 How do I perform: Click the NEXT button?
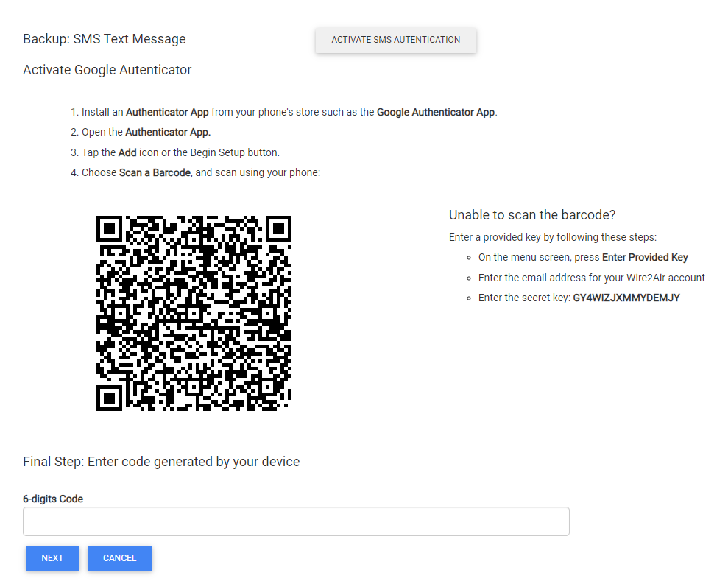[52, 558]
